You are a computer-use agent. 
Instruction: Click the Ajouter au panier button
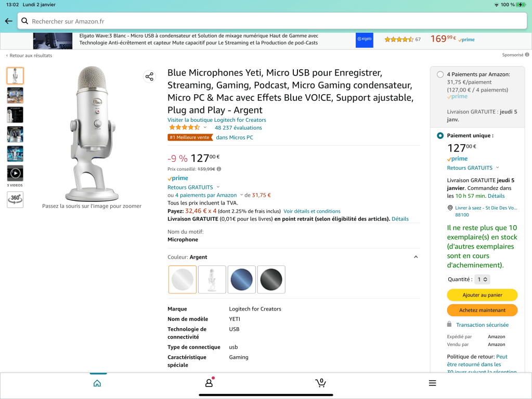click(x=482, y=295)
